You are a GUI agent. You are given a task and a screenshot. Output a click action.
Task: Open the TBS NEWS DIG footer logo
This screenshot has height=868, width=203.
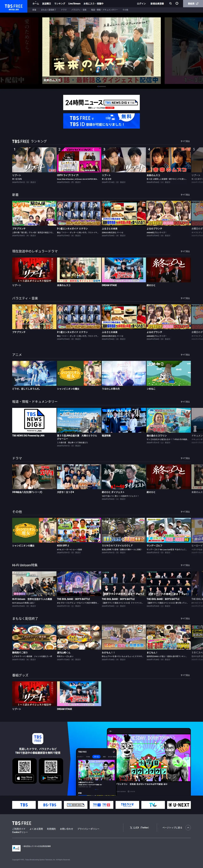pos(76,805)
